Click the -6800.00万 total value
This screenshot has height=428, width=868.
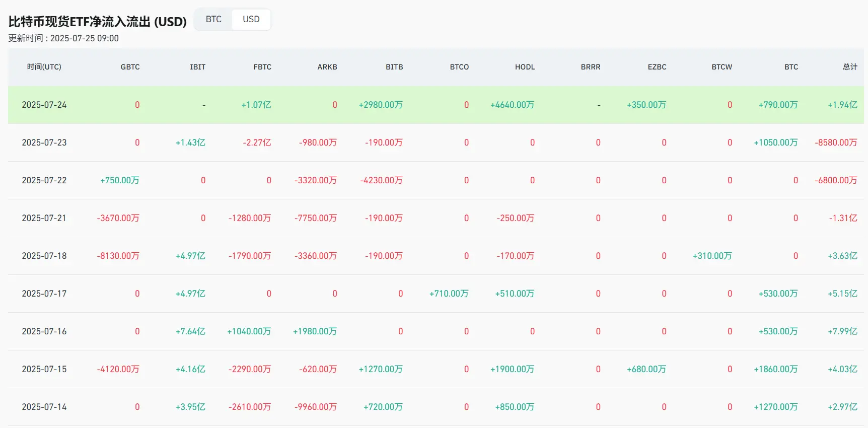[836, 180]
